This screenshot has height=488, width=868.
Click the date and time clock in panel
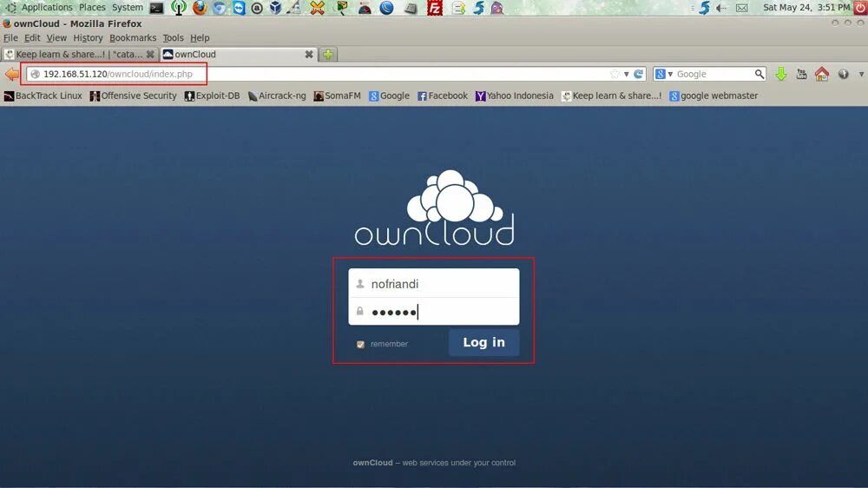[806, 7]
